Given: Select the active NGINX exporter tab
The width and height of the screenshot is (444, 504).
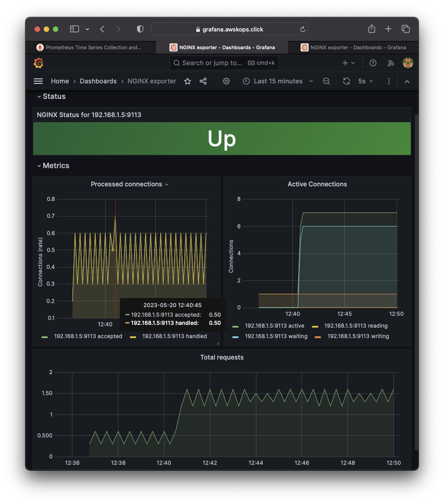Looking at the screenshot, I should 222,47.
